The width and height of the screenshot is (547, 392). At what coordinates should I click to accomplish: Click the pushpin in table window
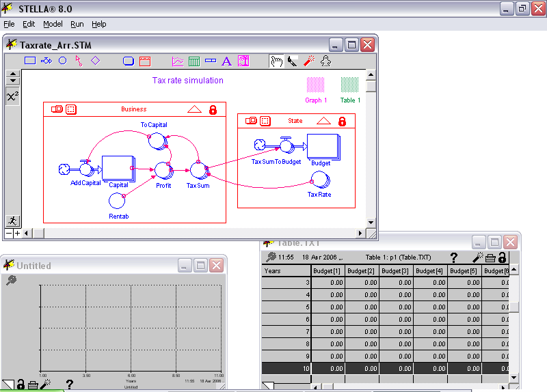pyautogui.click(x=271, y=257)
